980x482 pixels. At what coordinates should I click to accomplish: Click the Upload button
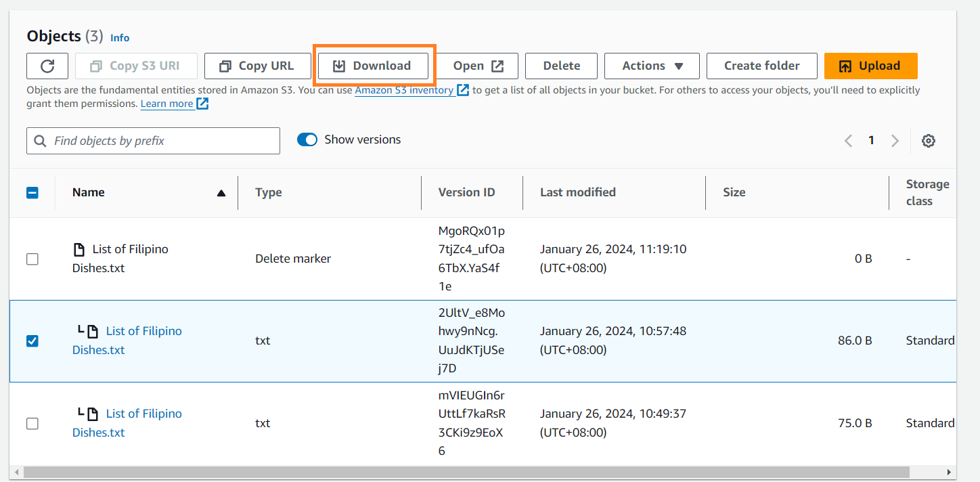(870, 66)
